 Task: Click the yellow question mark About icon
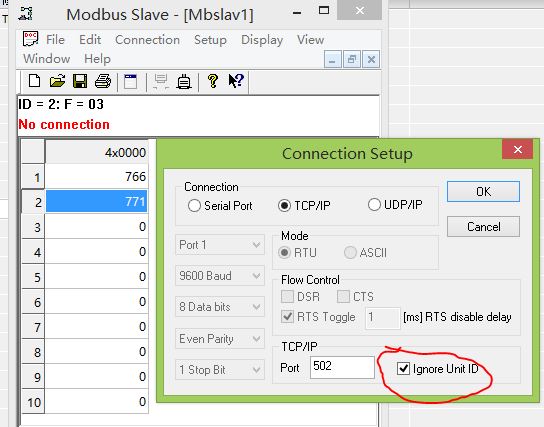point(213,81)
